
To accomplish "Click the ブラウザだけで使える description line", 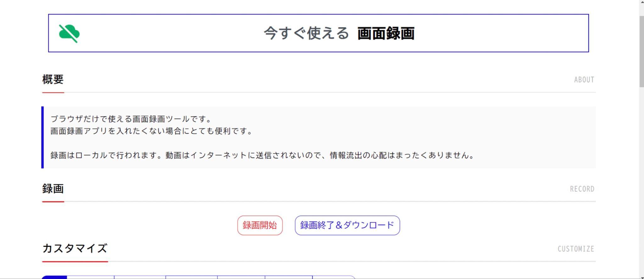I will tap(131, 119).
